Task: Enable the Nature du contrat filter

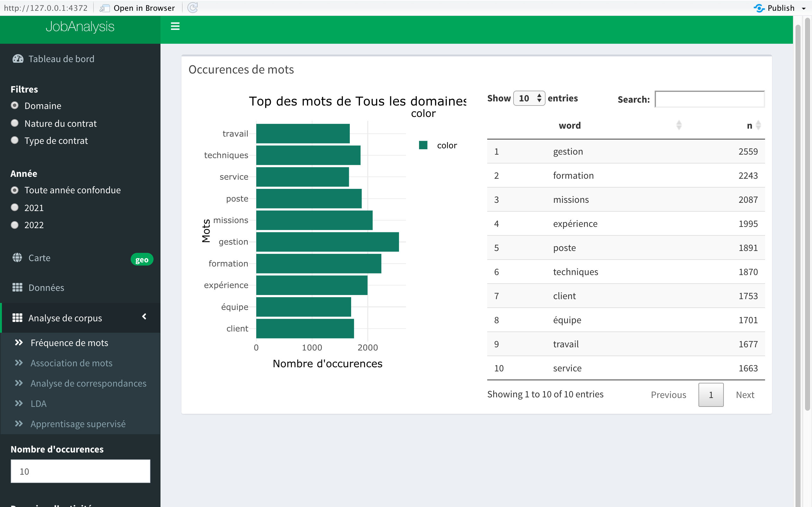Action: 15,123
